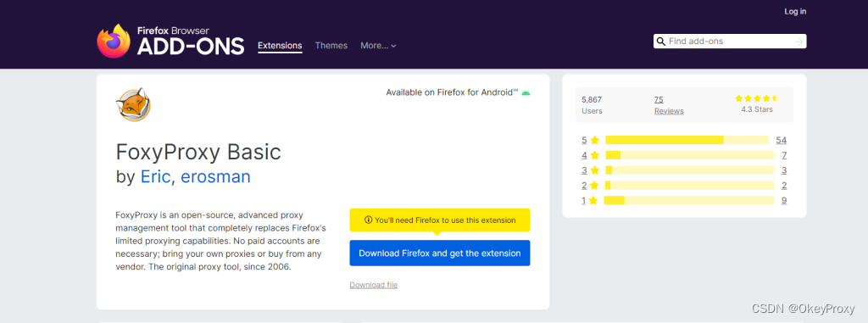Open the Themes tab

[x=331, y=46]
